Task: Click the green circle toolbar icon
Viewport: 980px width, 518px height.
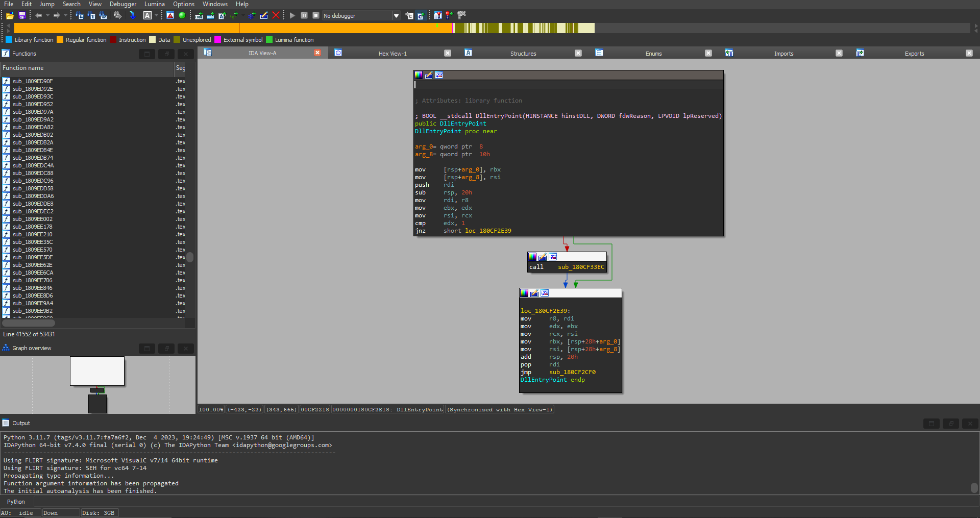Action: point(182,16)
